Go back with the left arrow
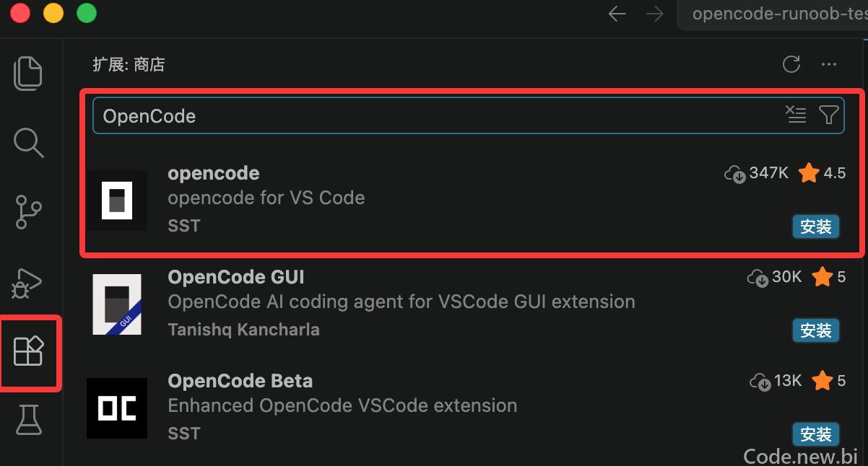The width and height of the screenshot is (868, 466). [x=617, y=14]
